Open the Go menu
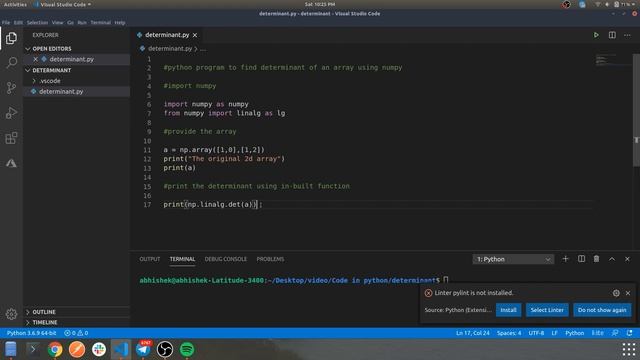The image size is (640, 360). [71, 22]
